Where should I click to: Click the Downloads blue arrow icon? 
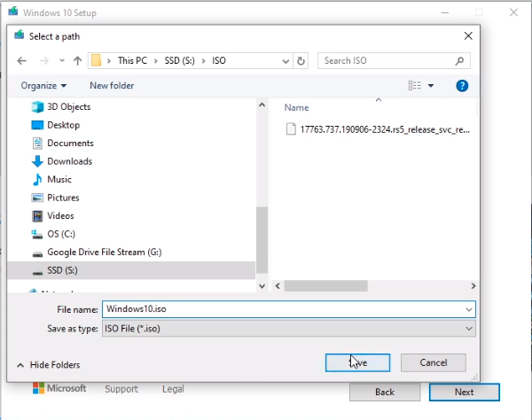click(x=37, y=161)
